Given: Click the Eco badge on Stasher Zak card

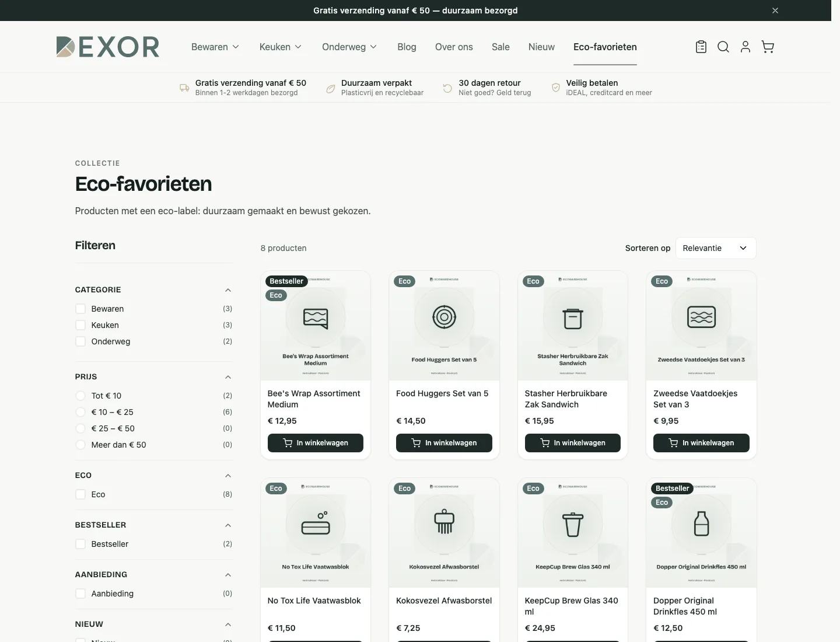Looking at the screenshot, I should pos(533,281).
